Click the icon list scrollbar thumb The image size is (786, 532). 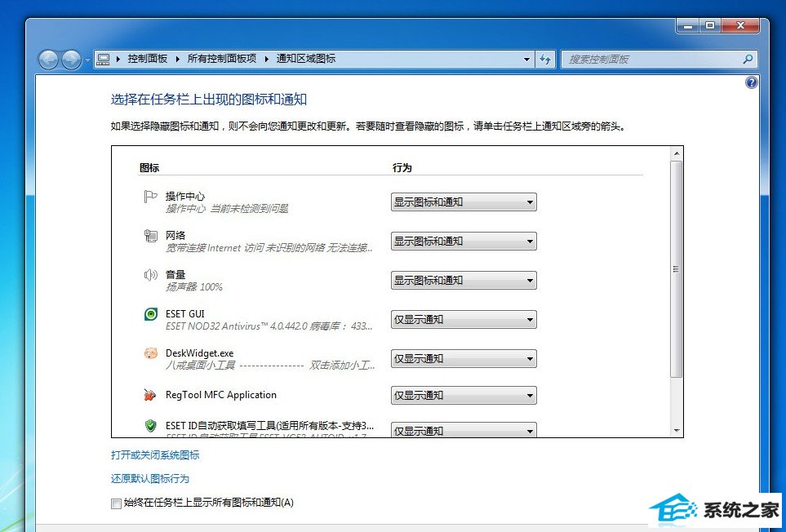coord(676,269)
